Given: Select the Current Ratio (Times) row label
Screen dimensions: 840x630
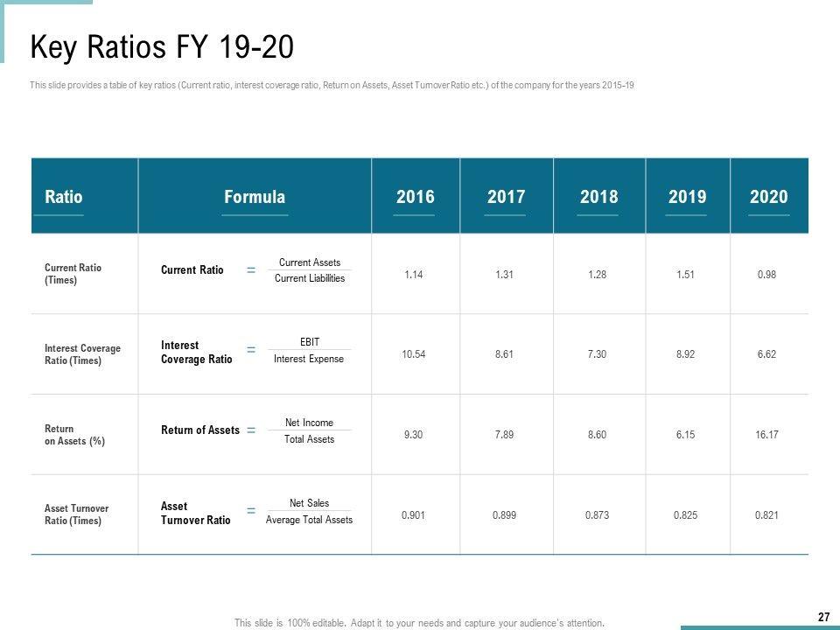Looking at the screenshot, I should (x=73, y=274).
